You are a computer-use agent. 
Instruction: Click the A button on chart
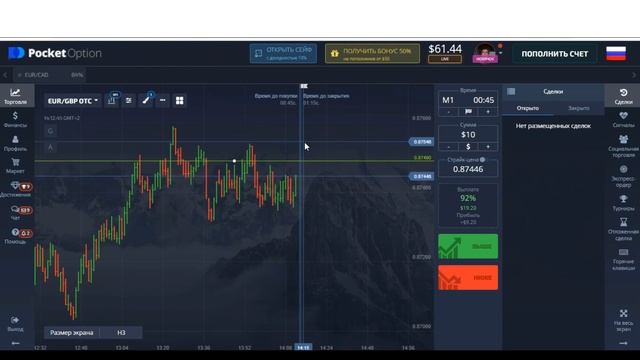pos(50,147)
